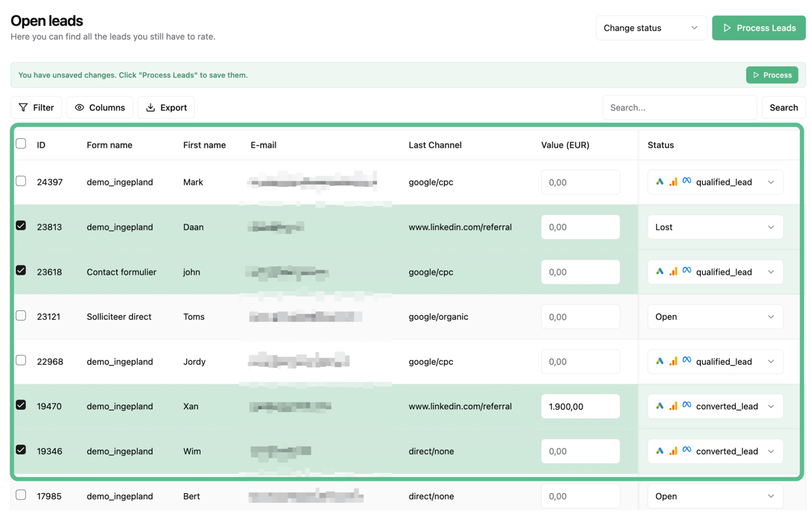
Task: Open status dropdown for Mark's lead
Action: pyautogui.click(x=715, y=182)
